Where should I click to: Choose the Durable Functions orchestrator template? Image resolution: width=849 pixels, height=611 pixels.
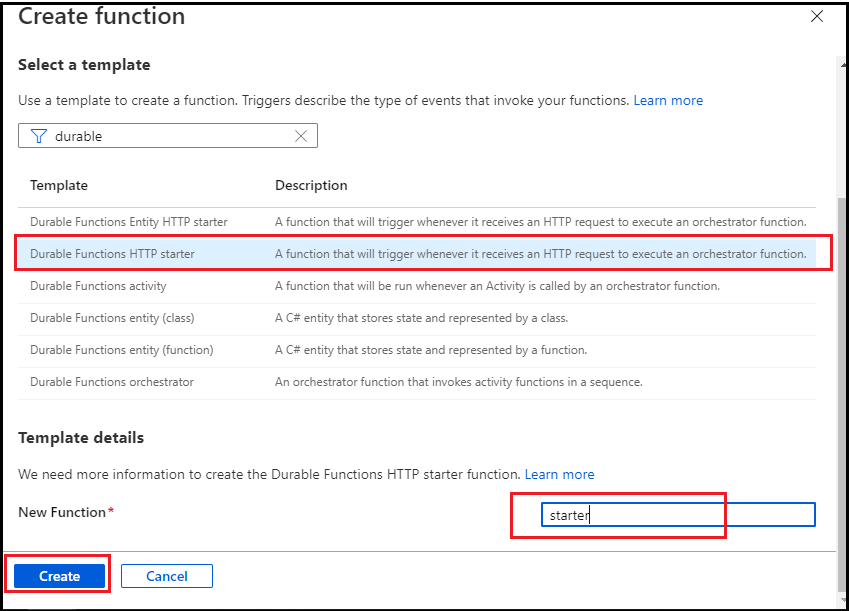pos(112,381)
